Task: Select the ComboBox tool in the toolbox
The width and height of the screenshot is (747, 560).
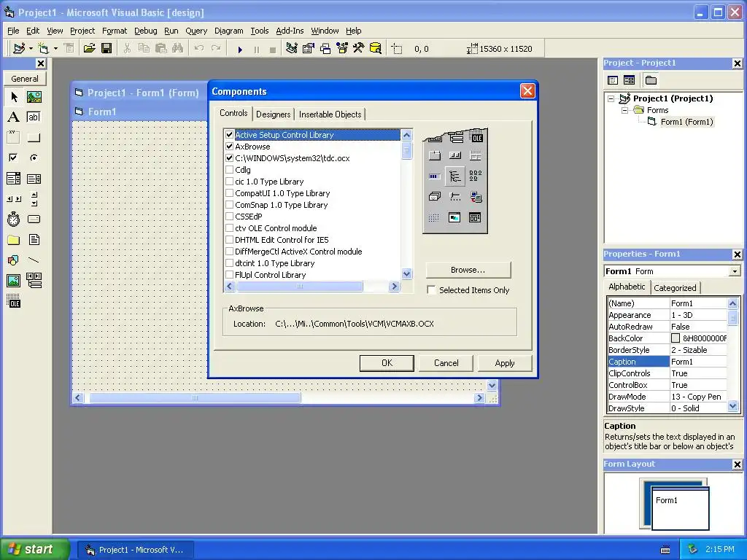Action: coord(14,179)
